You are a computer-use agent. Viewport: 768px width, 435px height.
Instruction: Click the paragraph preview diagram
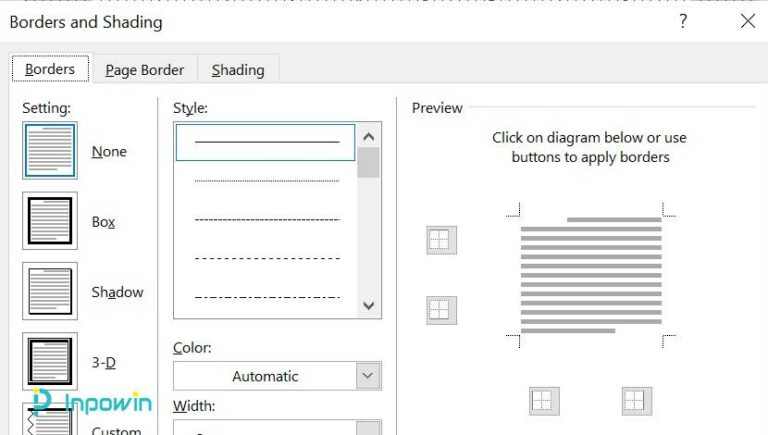click(591, 277)
